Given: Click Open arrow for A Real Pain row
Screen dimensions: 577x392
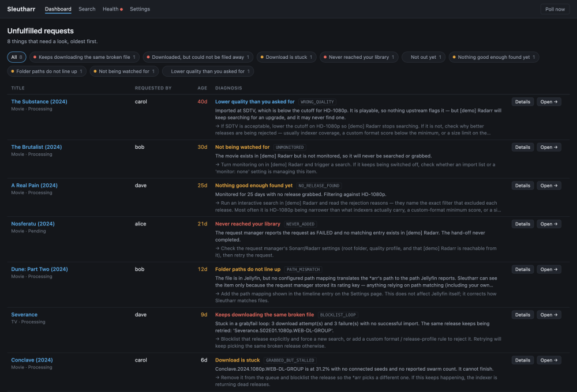Looking at the screenshot, I should tap(549, 186).
